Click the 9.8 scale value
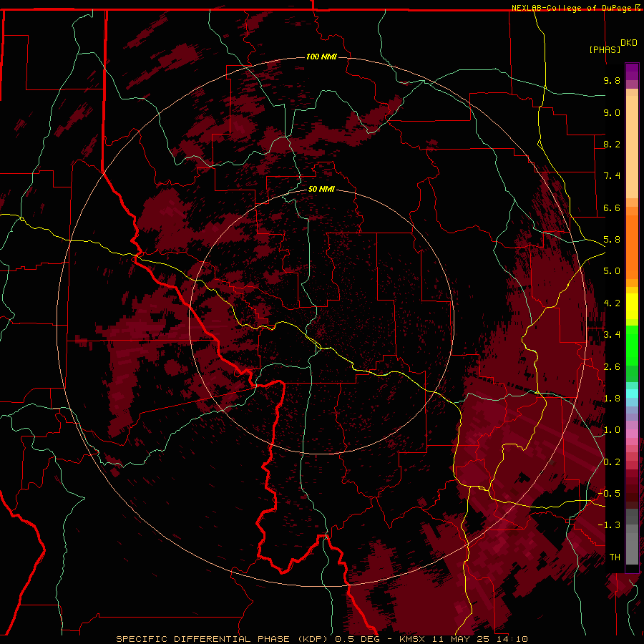The height and width of the screenshot is (644, 644). click(612, 80)
